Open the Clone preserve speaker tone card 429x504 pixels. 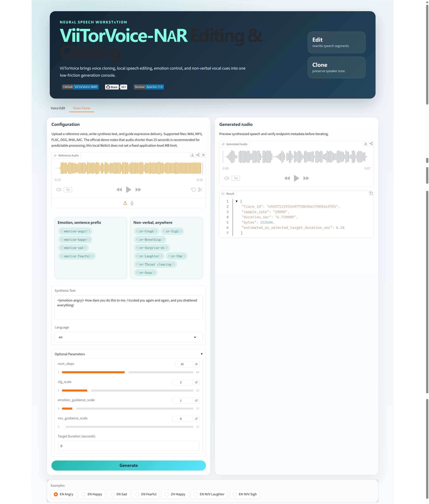(336, 67)
